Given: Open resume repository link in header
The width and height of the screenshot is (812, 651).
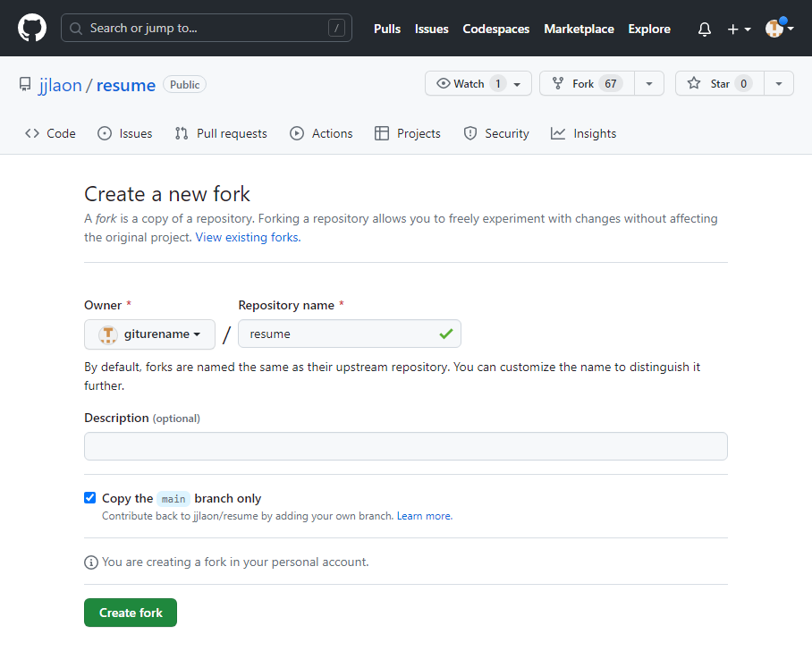Looking at the screenshot, I should point(126,85).
